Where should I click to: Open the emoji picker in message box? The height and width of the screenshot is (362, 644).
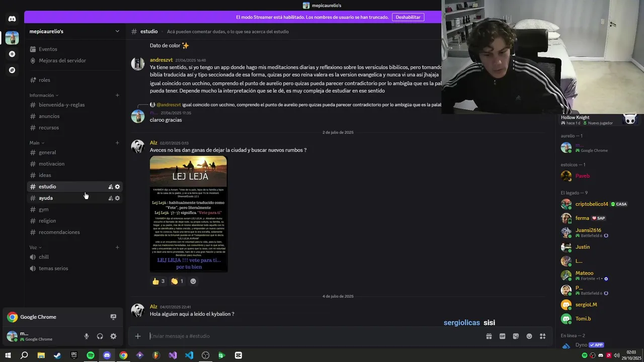tap(529, 336)
